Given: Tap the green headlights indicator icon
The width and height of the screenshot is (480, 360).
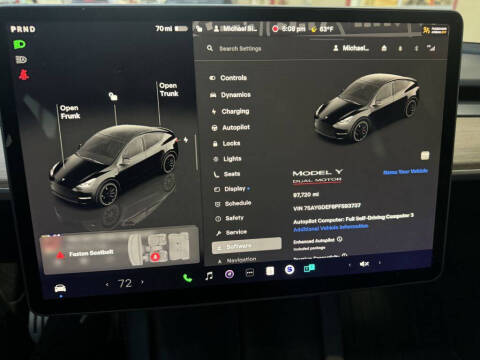Looking at the screenshot, I should [19, 44].
